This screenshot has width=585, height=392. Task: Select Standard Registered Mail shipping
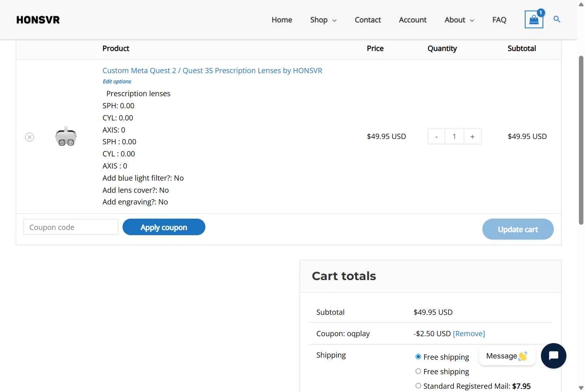[x=418, y=386]
